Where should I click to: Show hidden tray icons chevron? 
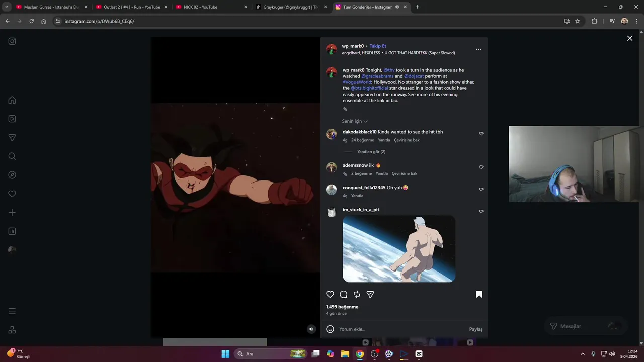pyautogui.click(x=583, y=354)
